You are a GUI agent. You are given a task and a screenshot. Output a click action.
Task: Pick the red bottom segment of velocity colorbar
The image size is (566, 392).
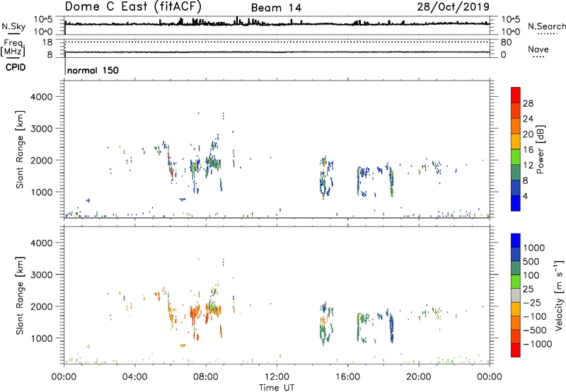[516, 350]
